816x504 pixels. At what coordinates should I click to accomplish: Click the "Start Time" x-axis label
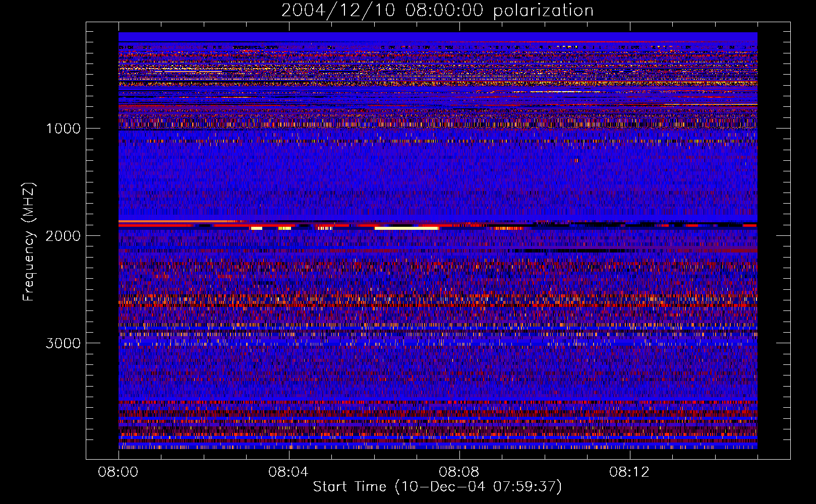click(x=437, y=487)
